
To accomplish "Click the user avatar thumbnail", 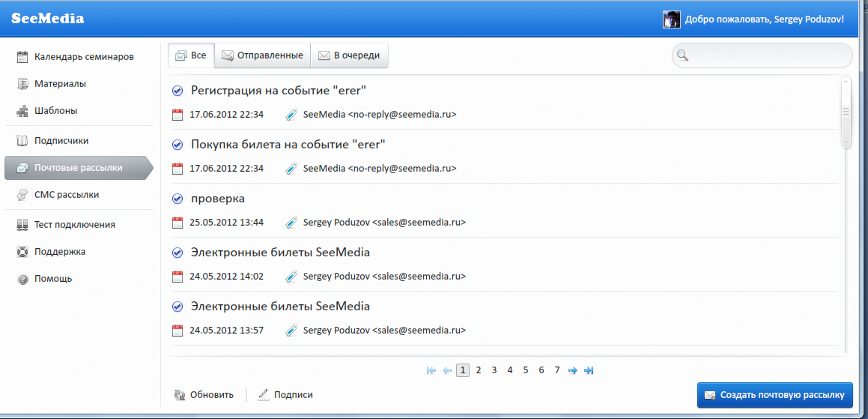I will [x=672, y=19].
